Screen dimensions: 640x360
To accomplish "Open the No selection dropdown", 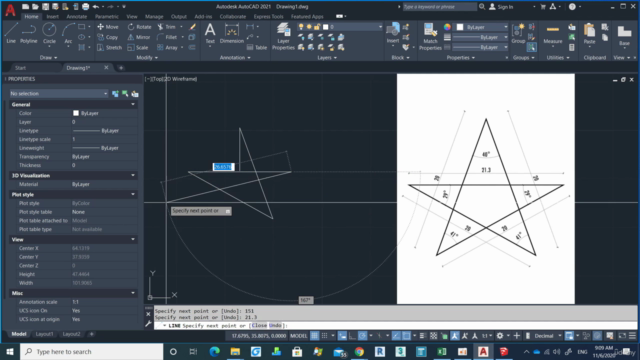I will pos(59,93).
